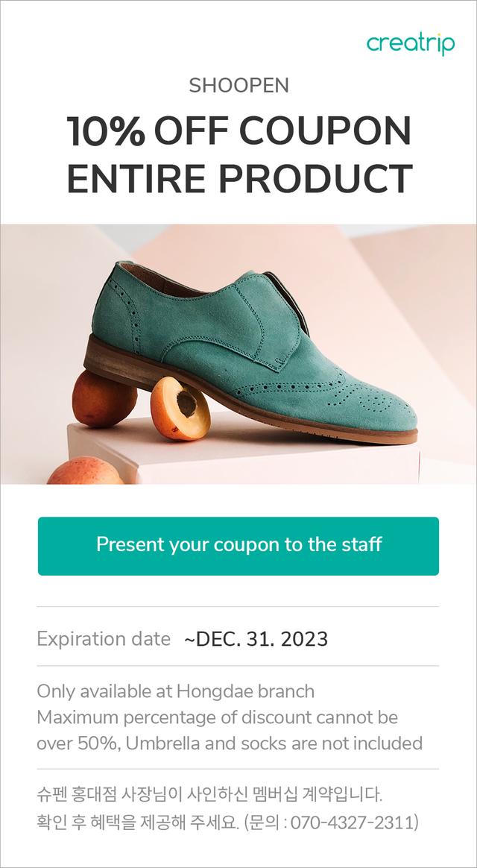Click the '~DEC. 31. 2023' date
The width and height of the screenshot is (477, 868).
point(256,639)
